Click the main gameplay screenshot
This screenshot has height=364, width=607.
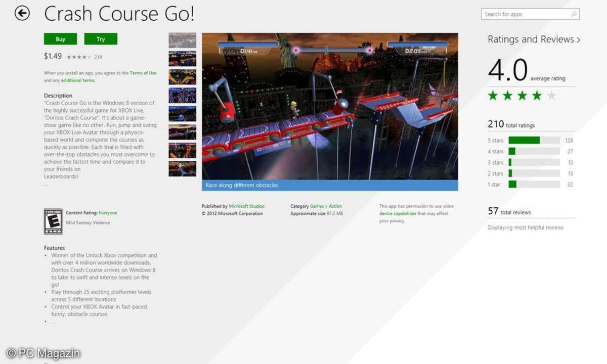[x=330, y=106]
